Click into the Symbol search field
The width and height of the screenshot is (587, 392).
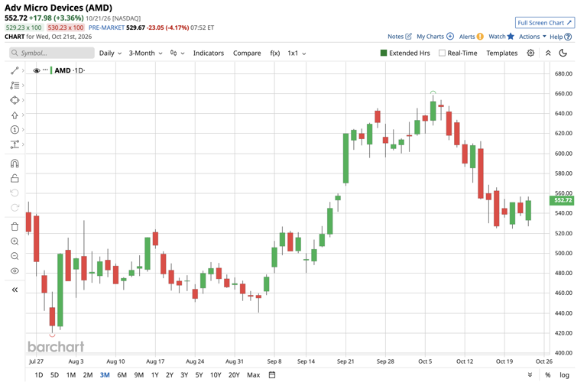tap(52, 53)
